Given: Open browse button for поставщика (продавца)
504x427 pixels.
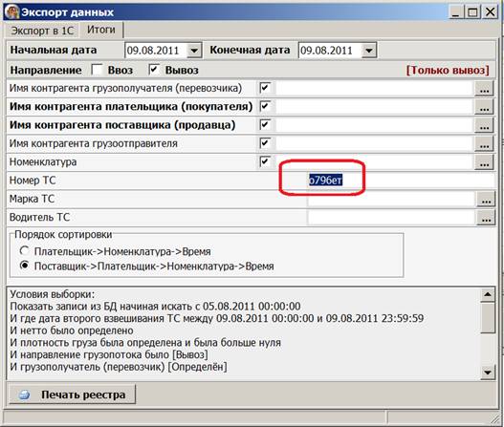Looking at the screenshot, I should click(x=484, y=125).
